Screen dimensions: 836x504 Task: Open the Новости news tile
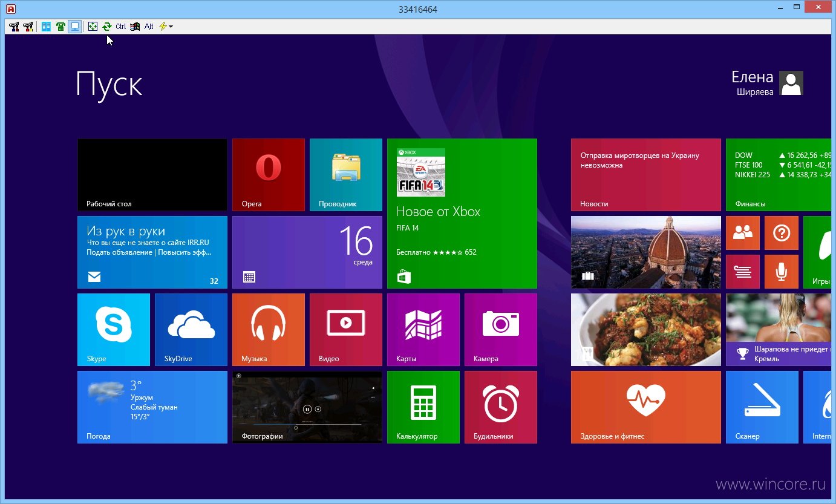tap(646, 175)
